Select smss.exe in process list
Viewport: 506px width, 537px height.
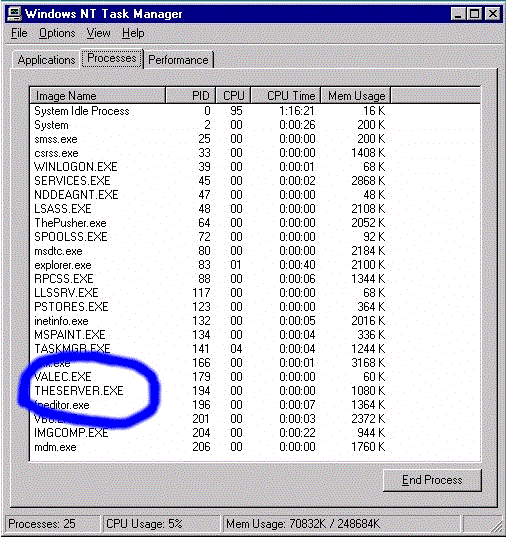pyautogui.click(x=210, y=139)
